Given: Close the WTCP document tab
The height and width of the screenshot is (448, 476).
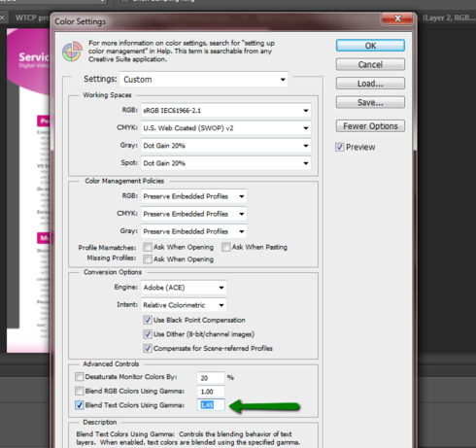Looking at the screenshot, I should (2, 17).
